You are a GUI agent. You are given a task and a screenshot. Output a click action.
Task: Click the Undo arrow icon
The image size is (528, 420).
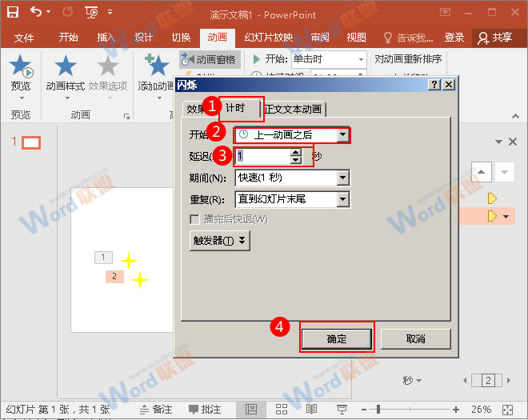[x=37, y=12]
